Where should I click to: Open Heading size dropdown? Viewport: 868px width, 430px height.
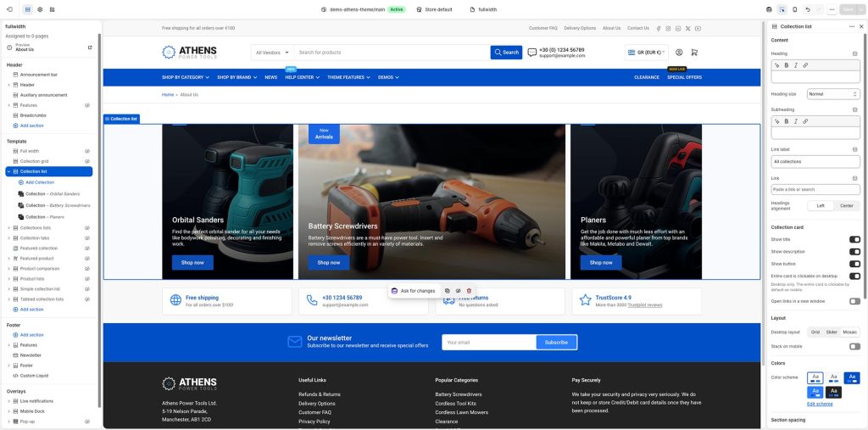[833, 94]
